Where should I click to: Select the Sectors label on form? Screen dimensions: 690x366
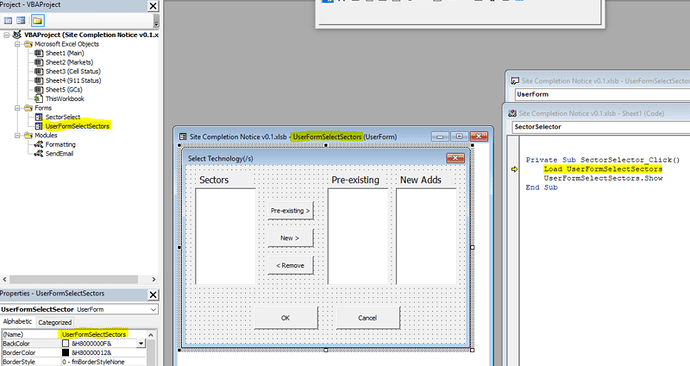[214, 180]
